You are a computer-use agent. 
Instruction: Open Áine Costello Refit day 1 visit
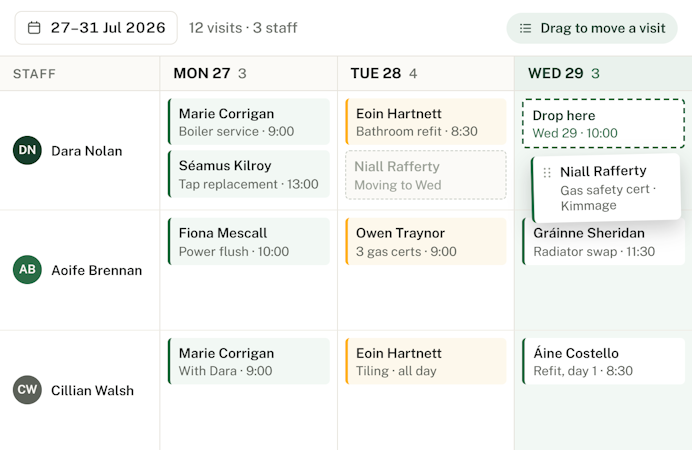pyautogui.click(x=603, y=361)
